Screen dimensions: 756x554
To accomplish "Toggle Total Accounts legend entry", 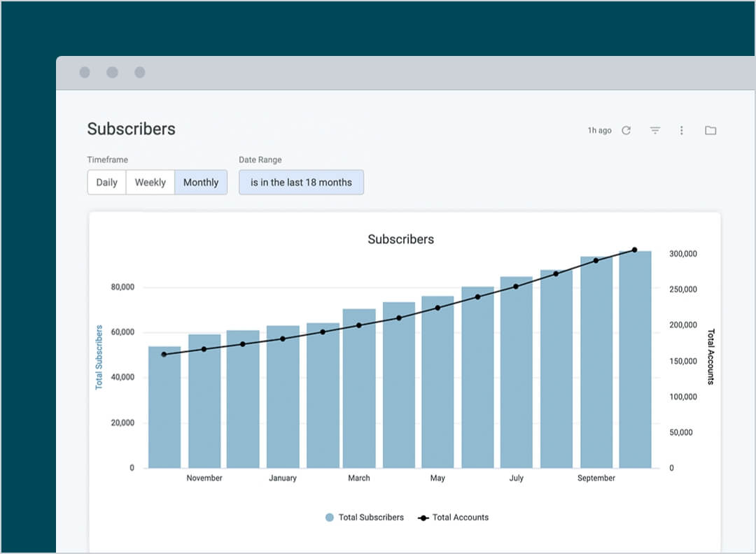I will point(453,517).
